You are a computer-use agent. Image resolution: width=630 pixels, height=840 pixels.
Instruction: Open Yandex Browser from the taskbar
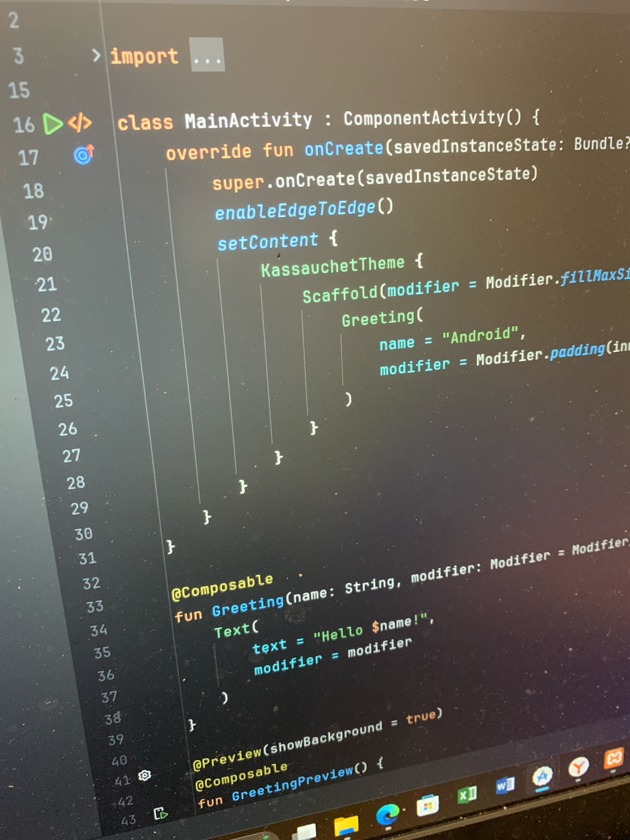(x=578, y=768)
